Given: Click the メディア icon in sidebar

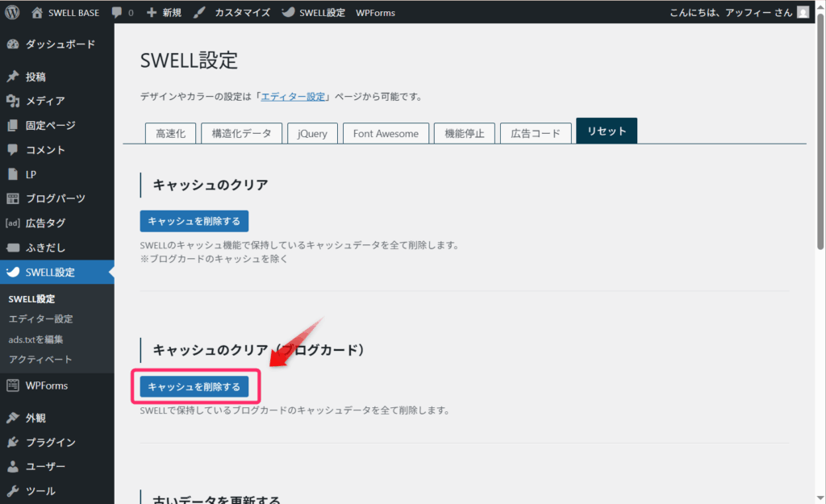Looking at the screenshot, I should [x=13, y=101].
